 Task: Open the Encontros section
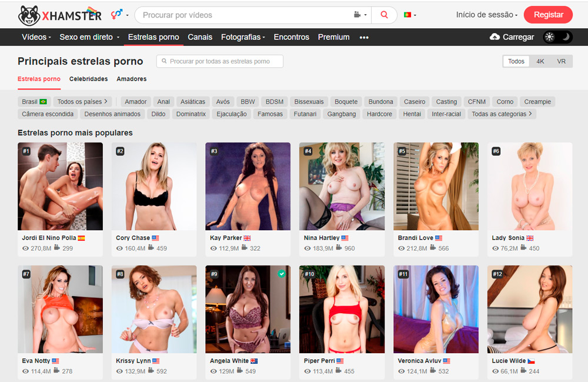(x=292, y=37)
